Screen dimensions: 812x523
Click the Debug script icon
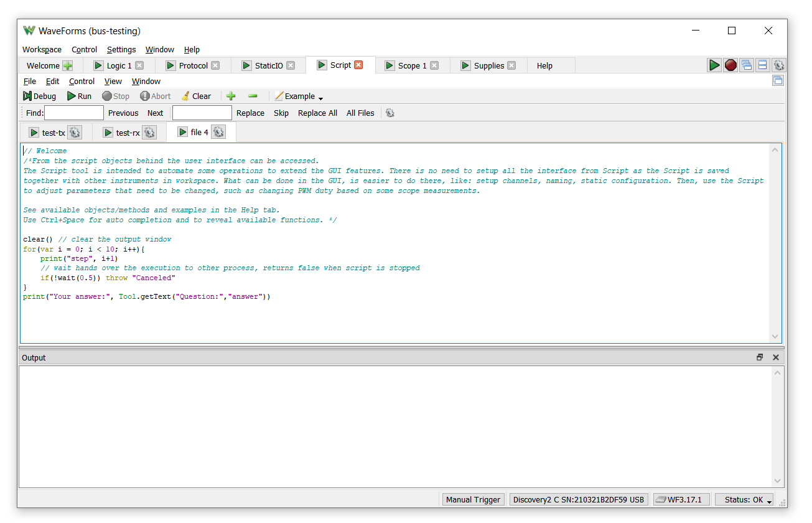(27, 96)
